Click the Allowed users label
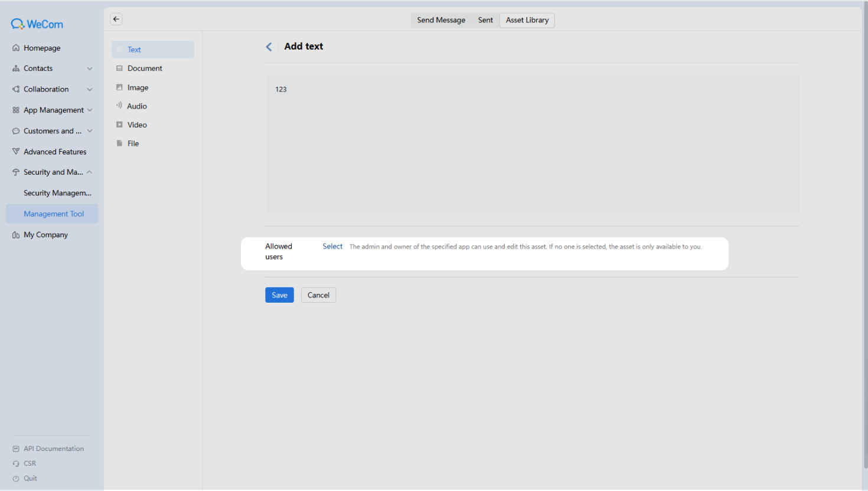 [x=279, y=251]
